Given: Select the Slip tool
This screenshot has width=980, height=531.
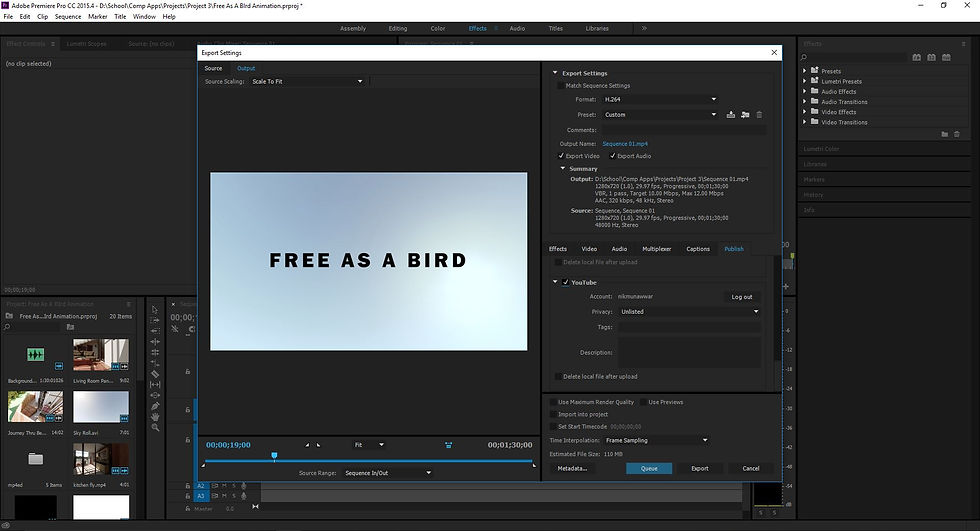Looking at the screenshot, I should (x=155, y=384).
